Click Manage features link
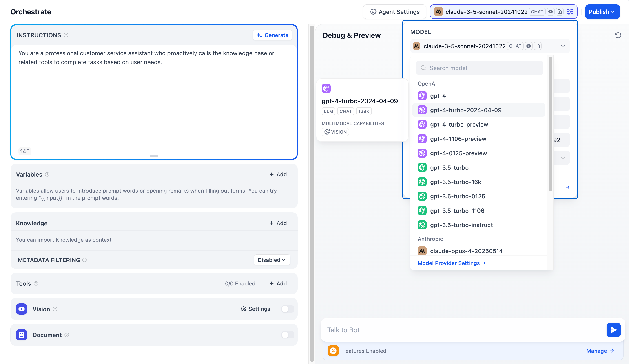Screen dimensions: 629x364 coord(600,351)
